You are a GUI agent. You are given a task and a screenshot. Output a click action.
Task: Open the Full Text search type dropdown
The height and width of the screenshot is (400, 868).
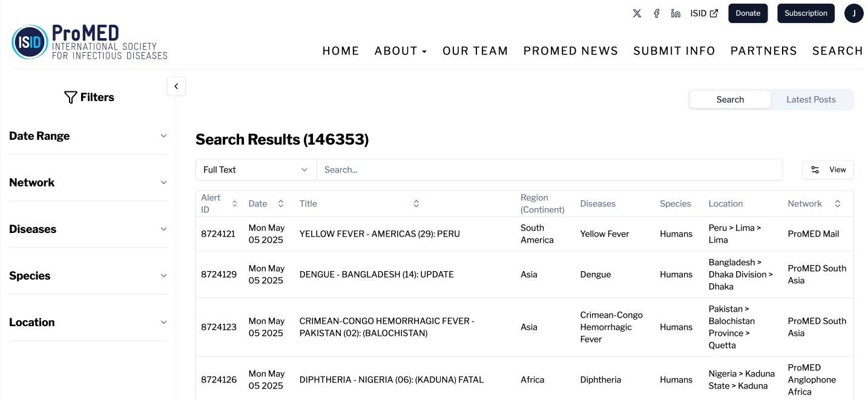pyautogui.click(x=255, y=169)
